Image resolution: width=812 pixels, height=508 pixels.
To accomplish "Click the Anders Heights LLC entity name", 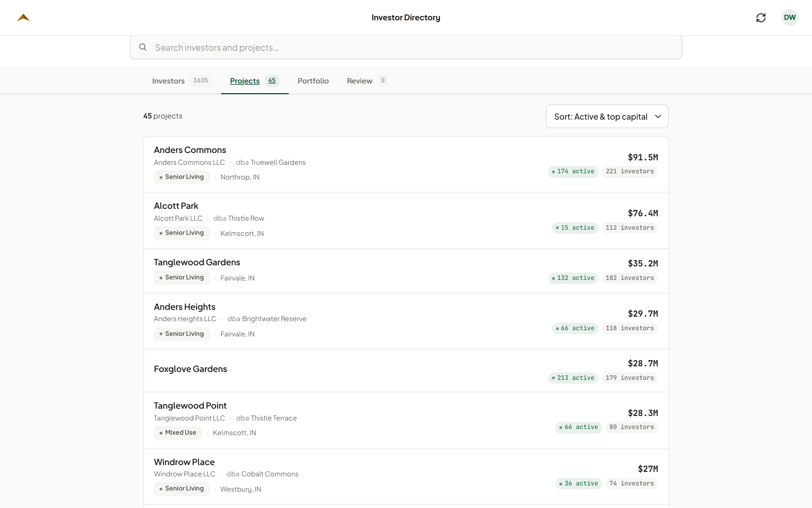I will coord(185,319).
